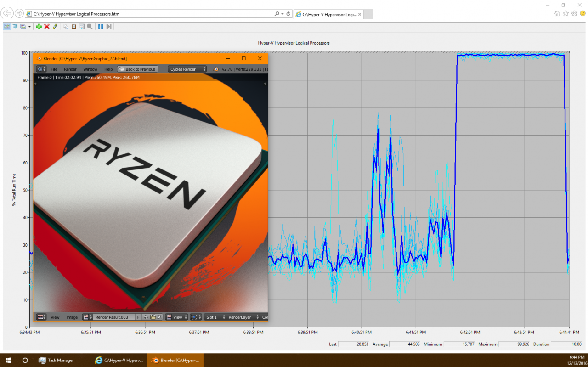The height and width of the screenshot is (367, 588).
Task: Open the image editor type selector in Blender
Action: coord(41,317)
